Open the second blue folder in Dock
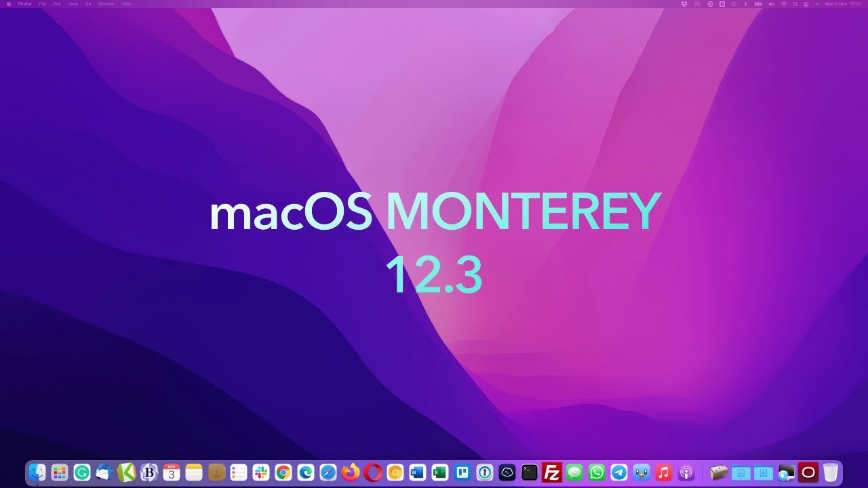This screenshot has height=488, width=868. point(764,472)
